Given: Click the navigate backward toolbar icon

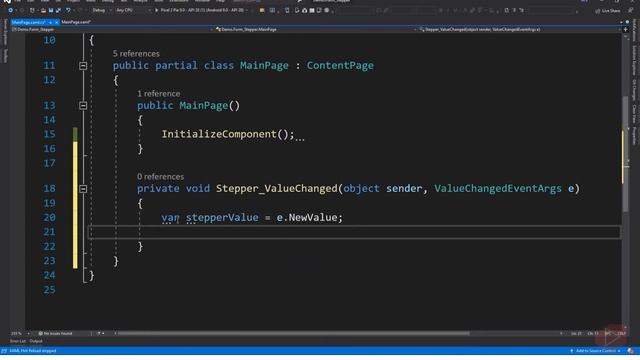Looking at the screenshot, I should (11, 10).
